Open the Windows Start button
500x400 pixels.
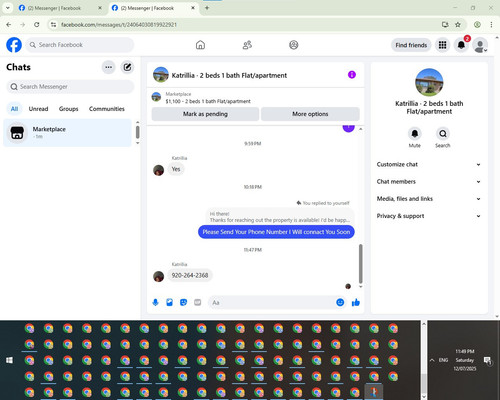pos(10,360)
